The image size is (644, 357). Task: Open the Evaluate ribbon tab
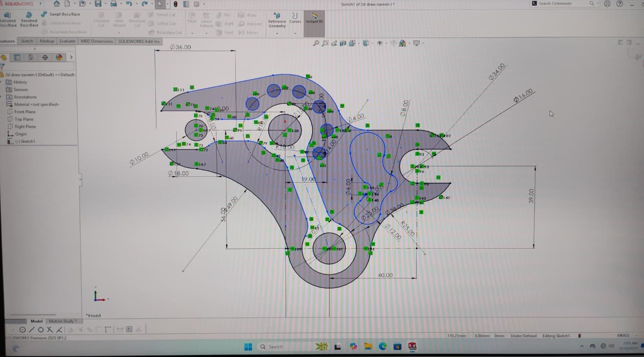(67, 41)
